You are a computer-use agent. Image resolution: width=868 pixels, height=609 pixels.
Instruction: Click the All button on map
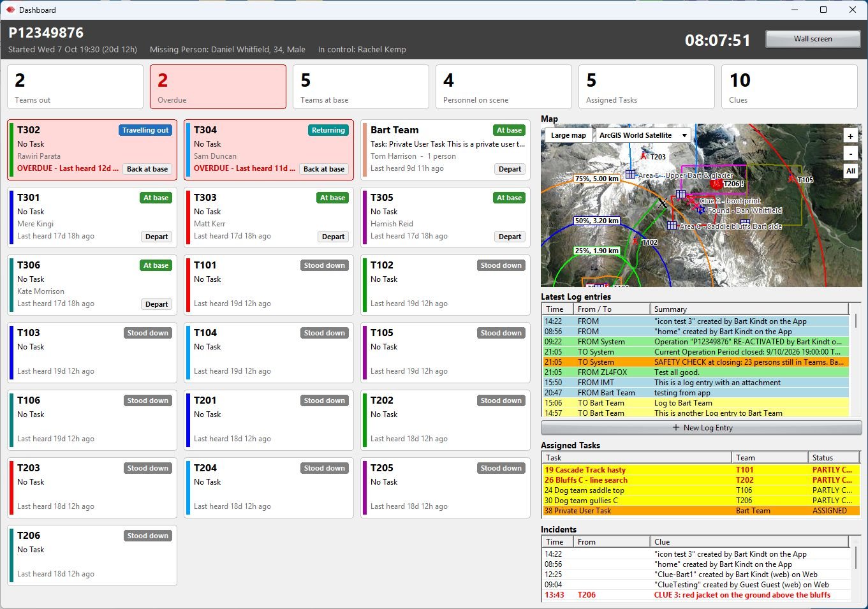(850, 171)
